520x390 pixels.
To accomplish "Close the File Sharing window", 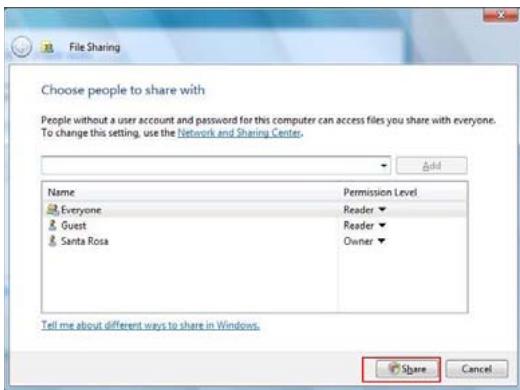I will (500, 15).
